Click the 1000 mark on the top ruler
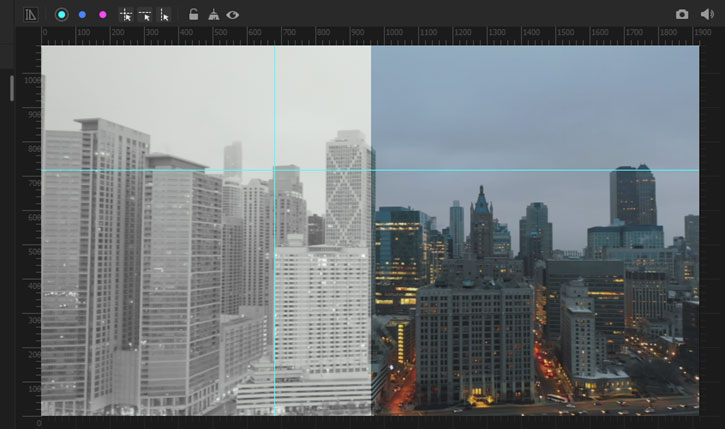725x429 pixels. coord(392,34)
